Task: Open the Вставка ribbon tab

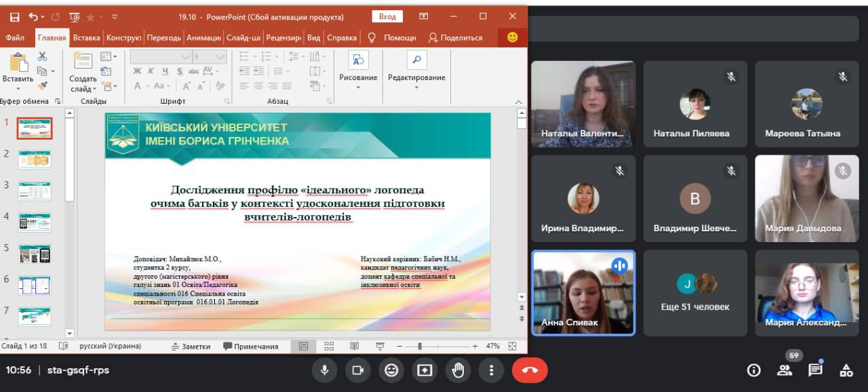Action: [x=87, y=38]
